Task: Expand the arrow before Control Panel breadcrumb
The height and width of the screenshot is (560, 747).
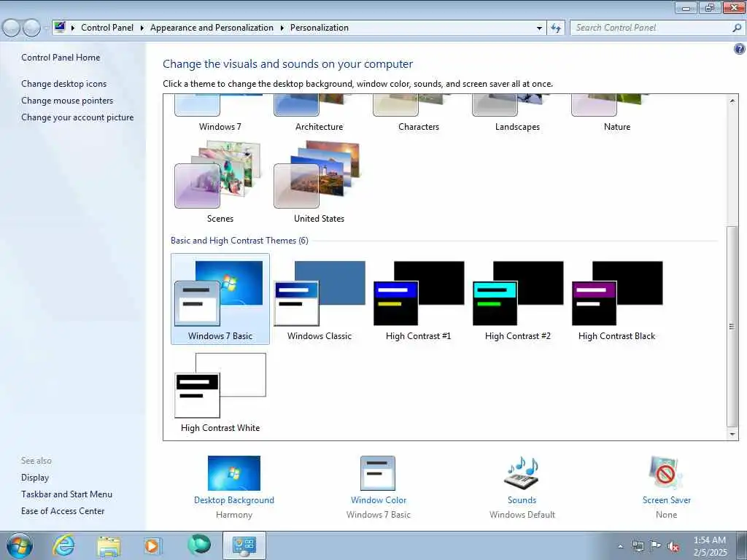Action: [73, 28]
